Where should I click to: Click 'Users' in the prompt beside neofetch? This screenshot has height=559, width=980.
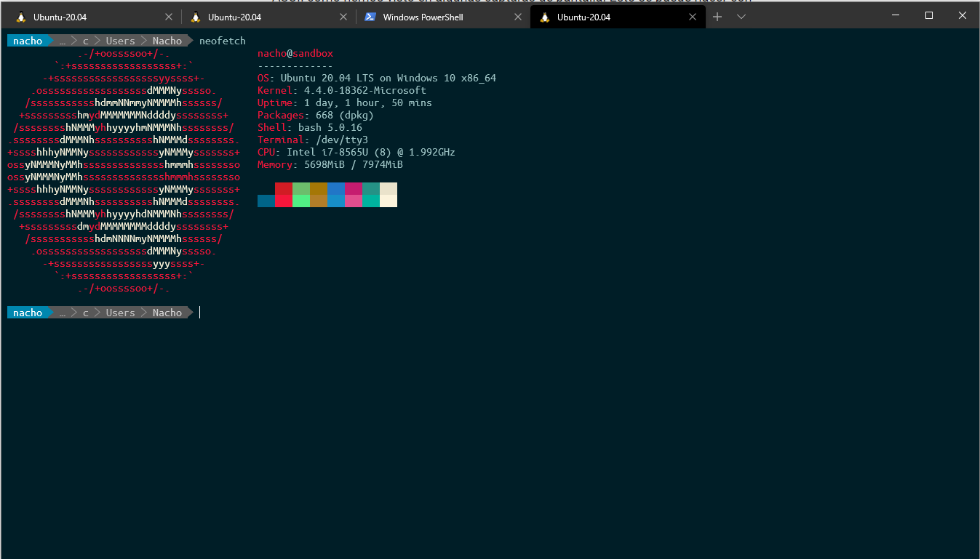point(121,41)
